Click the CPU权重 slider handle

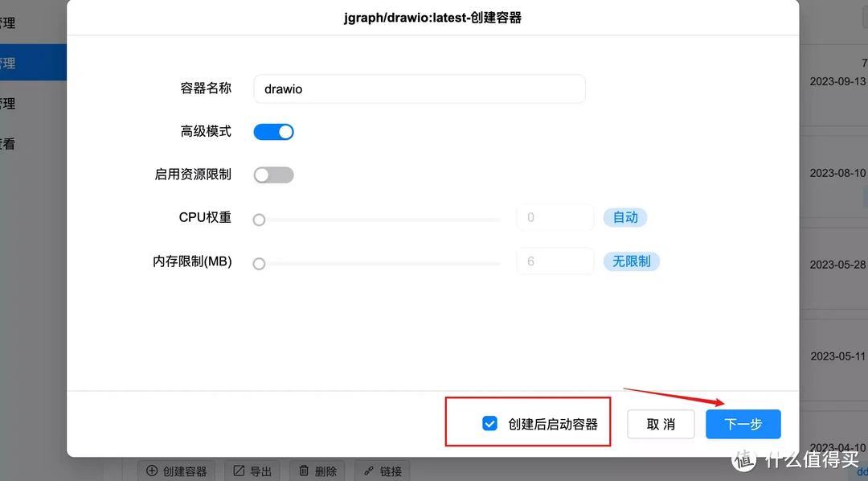click(259, 220)
